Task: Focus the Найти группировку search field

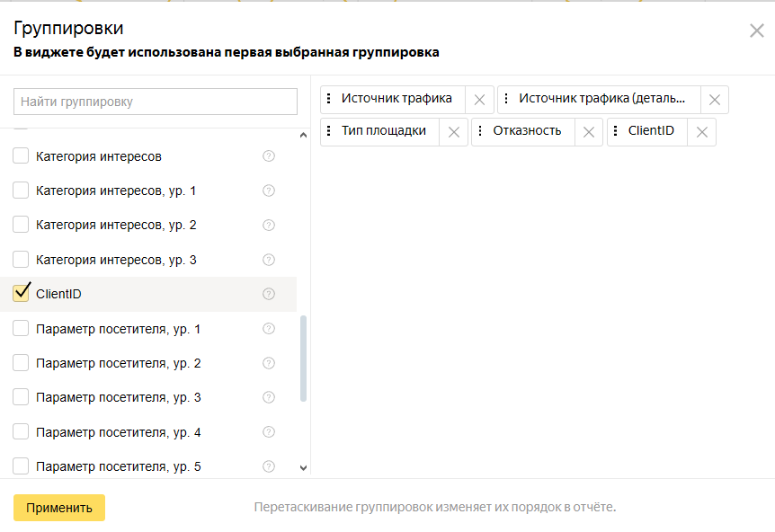Action: point(155,102)
